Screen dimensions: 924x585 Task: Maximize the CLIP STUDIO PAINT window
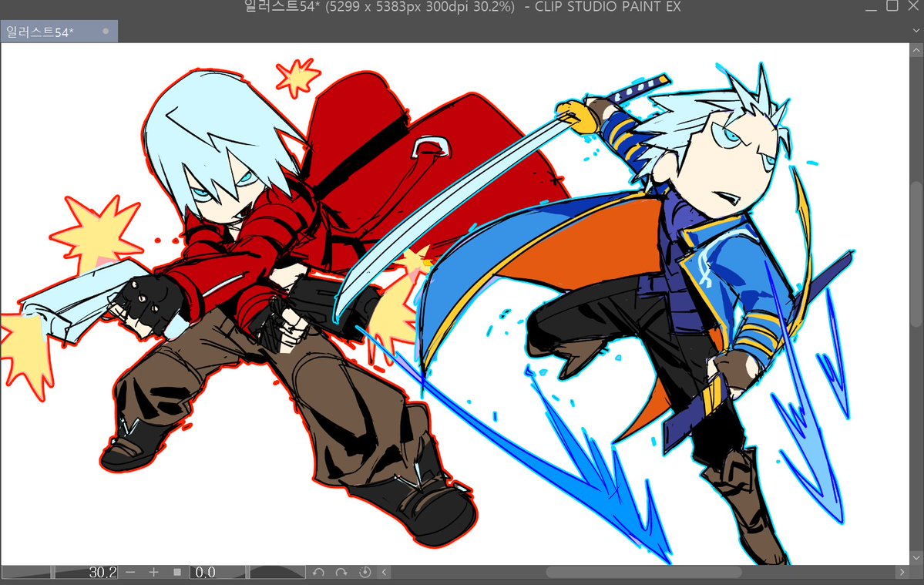point(892,6)
